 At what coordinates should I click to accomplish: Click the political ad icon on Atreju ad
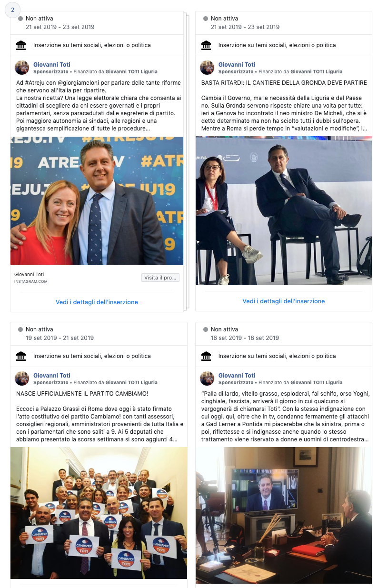click(21, 45)
